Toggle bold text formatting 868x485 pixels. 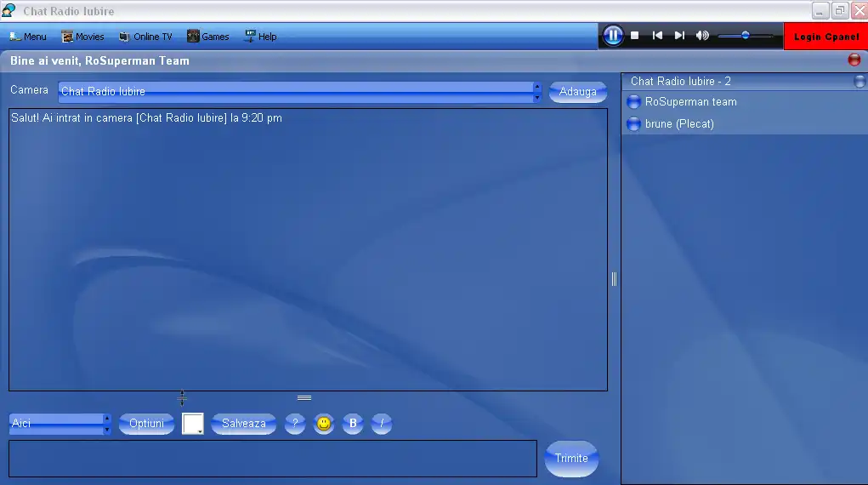(353, 424)
